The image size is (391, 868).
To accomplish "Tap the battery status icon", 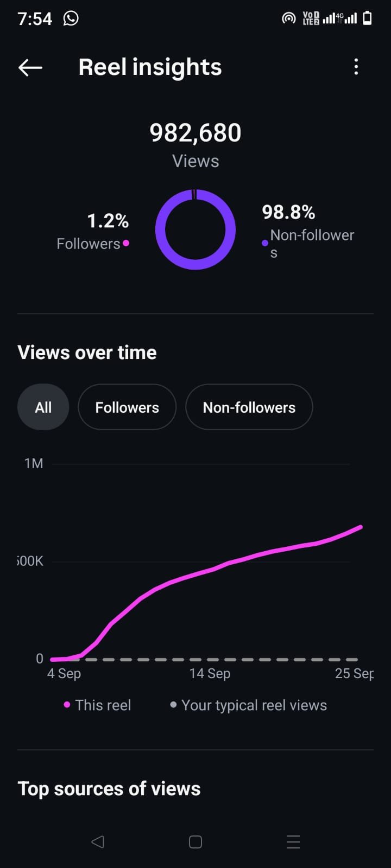I will [x=368, y=18].
